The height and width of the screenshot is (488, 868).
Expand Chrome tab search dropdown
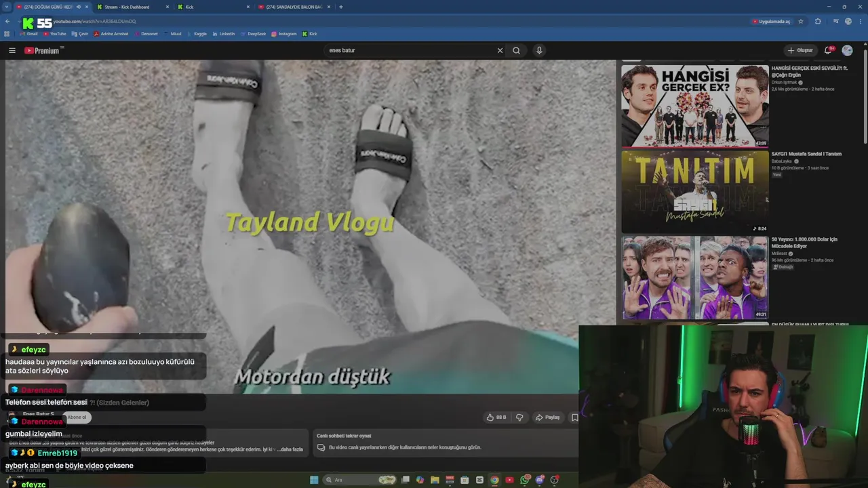(x=6, y=7)
